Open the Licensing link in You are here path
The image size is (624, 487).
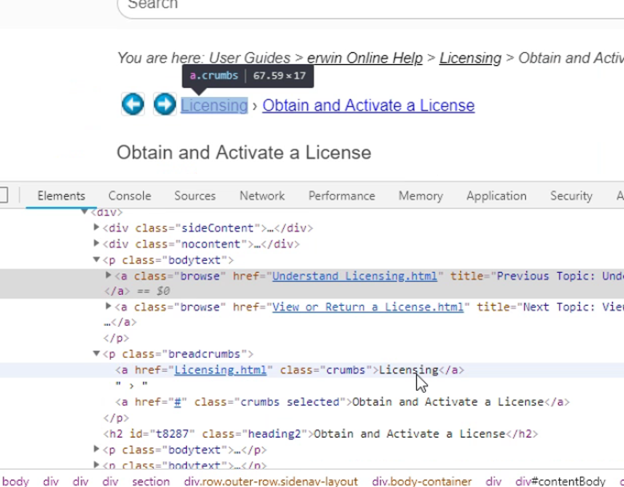[470, 58]
